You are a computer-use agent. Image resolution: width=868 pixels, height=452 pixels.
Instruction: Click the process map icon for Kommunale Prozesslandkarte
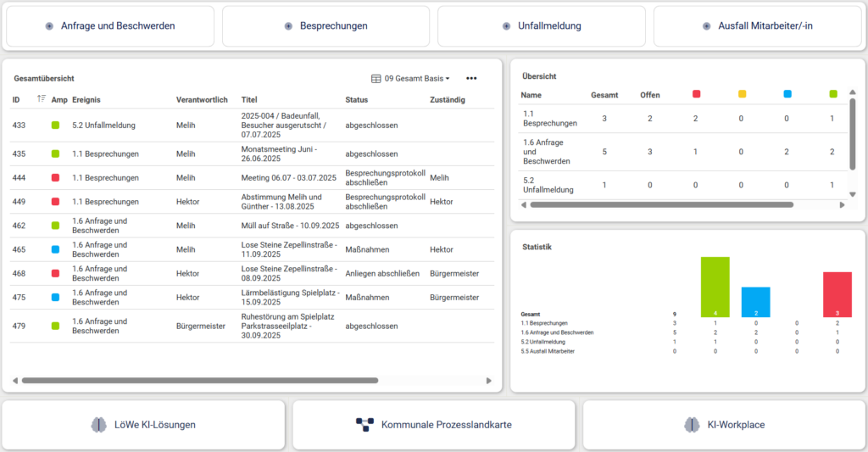[364, 425]
